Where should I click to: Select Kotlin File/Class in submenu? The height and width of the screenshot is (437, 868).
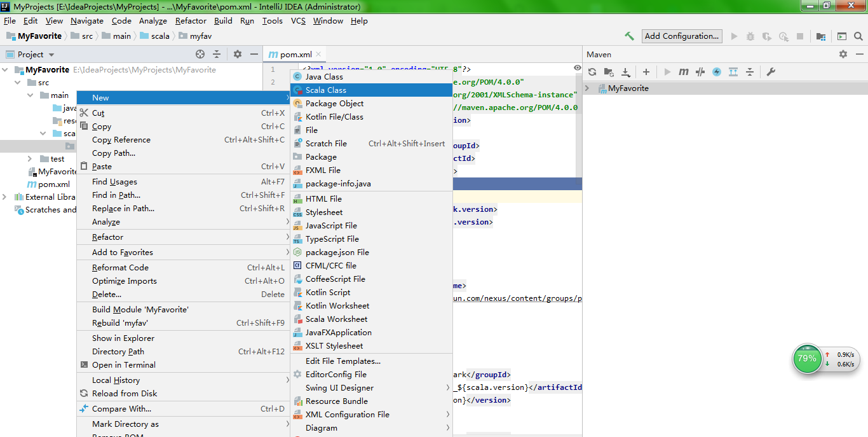(372, 117)
